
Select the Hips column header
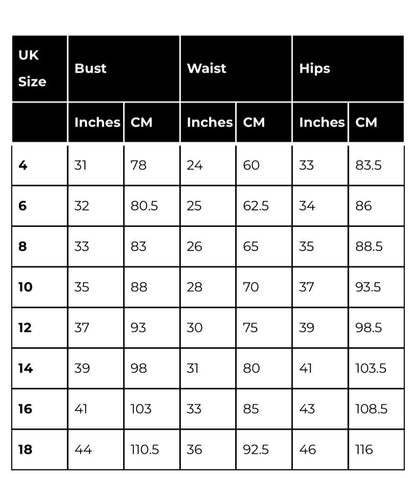349,69
